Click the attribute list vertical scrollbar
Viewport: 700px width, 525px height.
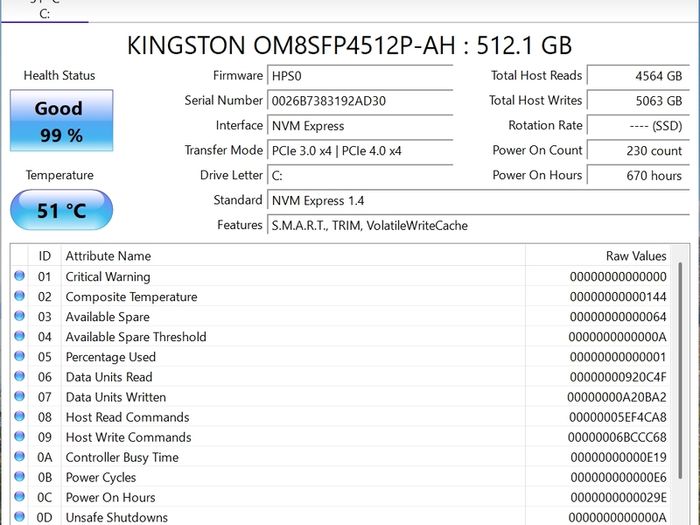(x=680, y=371)
